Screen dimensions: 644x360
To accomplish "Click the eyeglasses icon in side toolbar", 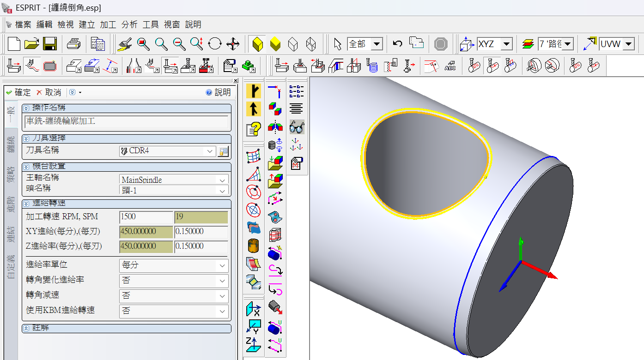I will (297, 127).
